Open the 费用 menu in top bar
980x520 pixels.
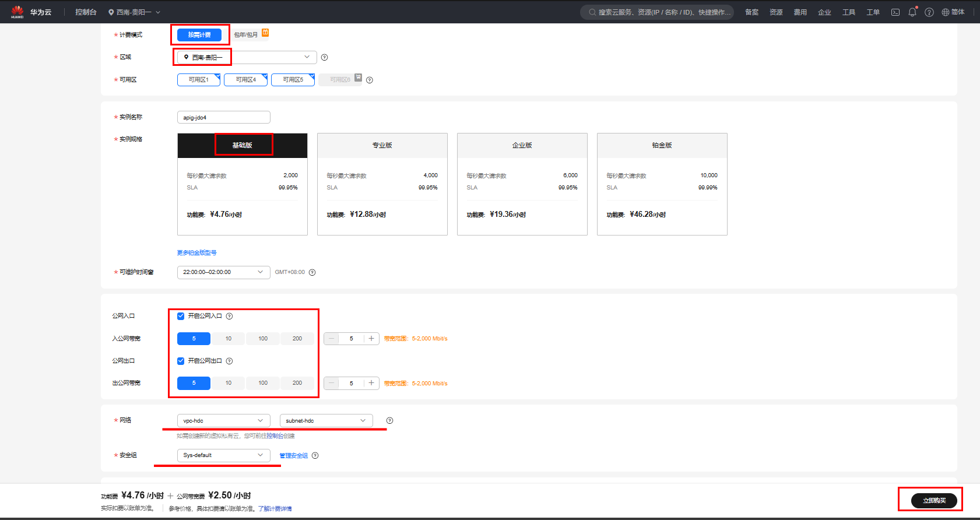pyautogui.click(x=800, y=12)
